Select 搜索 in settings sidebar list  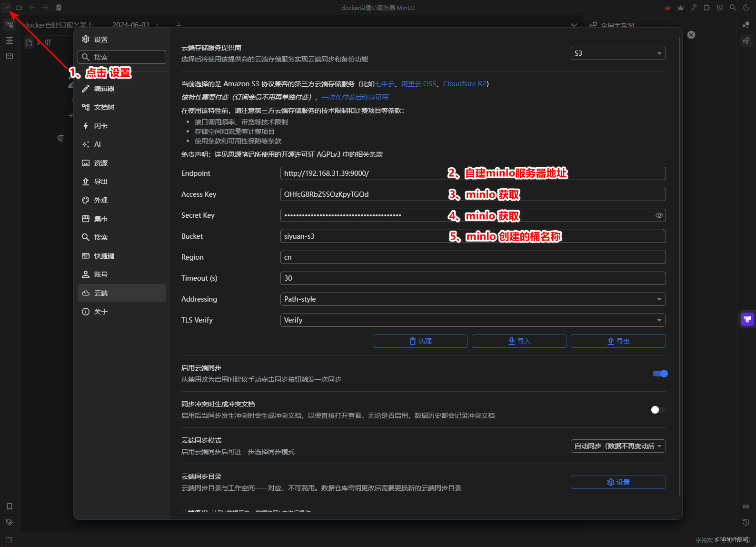[x=122, y=237]
